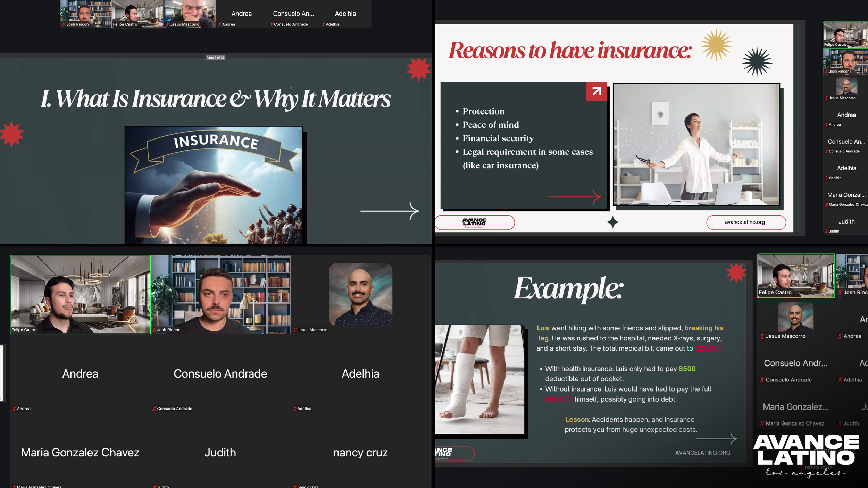Open the avancelatino.org pill link
The width and height of the screenshot is (868, 488).
(x=746, y=222)
